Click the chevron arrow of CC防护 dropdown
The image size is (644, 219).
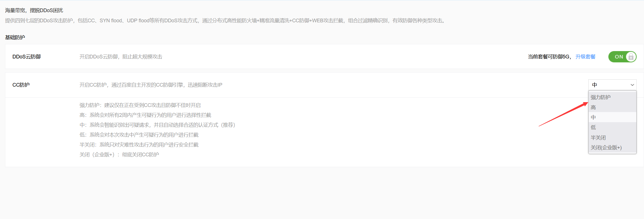click(x=632, y=85)
